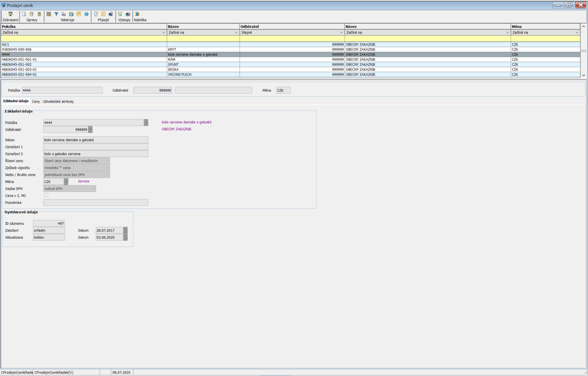
Task: Click the Zobrazení view icon
Action: pyautogui.click(x=10, y=14)
